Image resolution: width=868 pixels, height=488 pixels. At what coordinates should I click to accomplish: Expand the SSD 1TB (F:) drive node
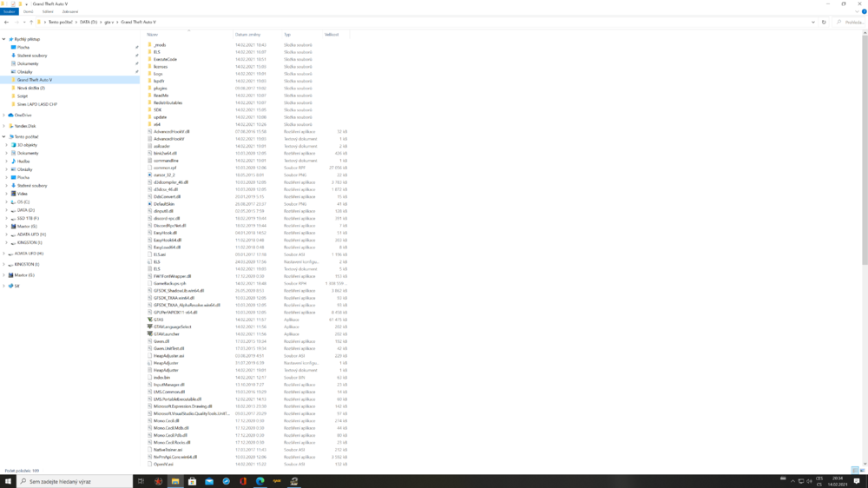coord(7,218)
